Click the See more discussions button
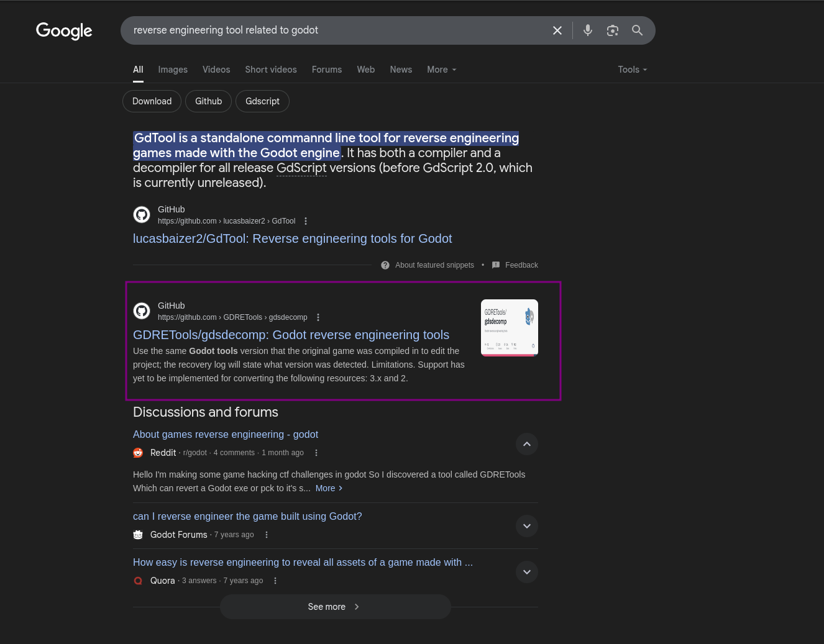This screenshot has height=644, width=824. (x=336, y=607)
